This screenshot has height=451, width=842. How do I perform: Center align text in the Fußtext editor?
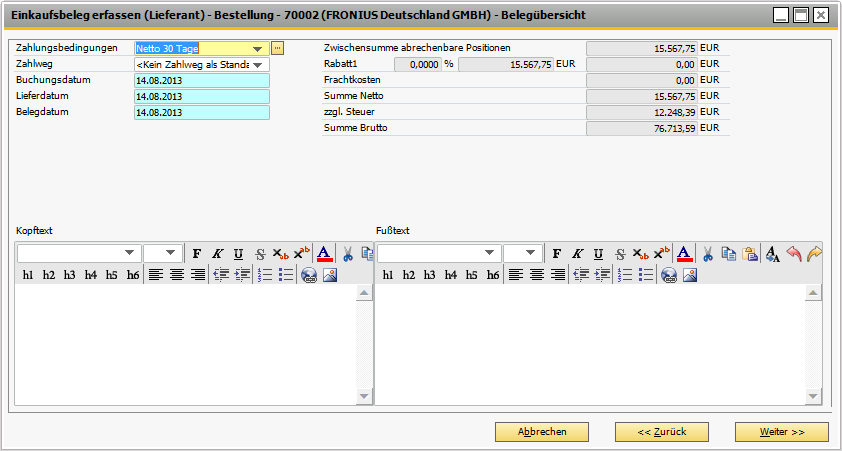click(536, 275)
